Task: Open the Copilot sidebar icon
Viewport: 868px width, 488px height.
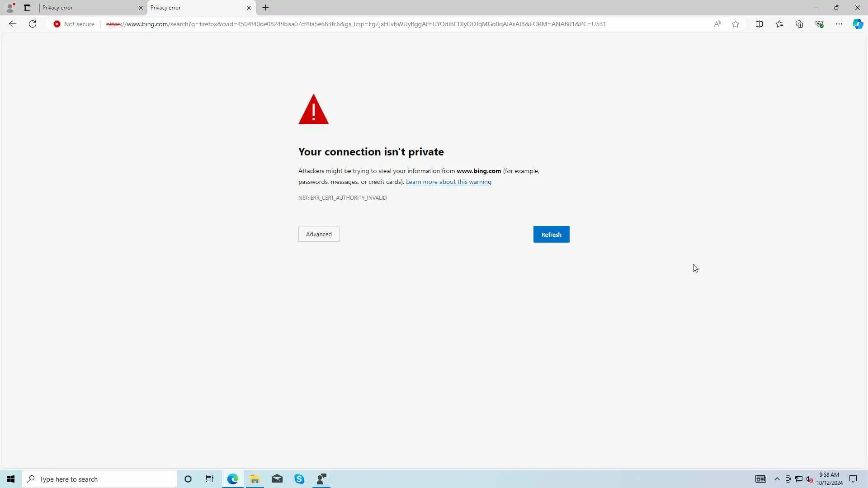Action: coord(858,24)
